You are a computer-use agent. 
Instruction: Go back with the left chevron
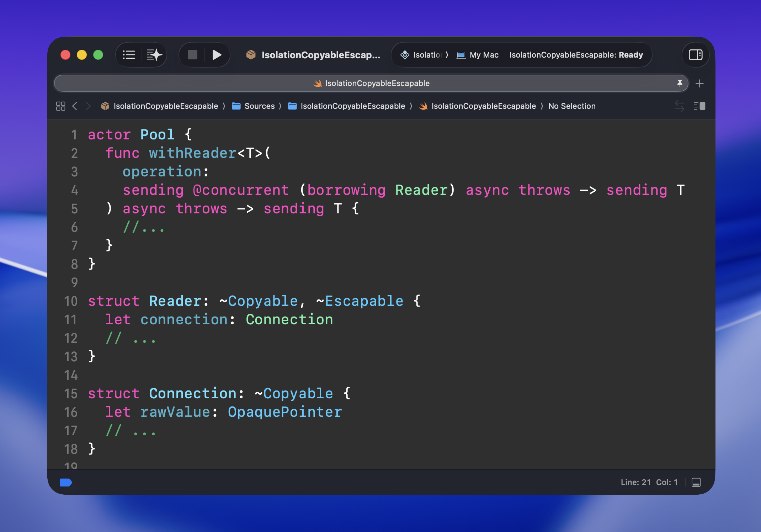click(x=75, y=106)
